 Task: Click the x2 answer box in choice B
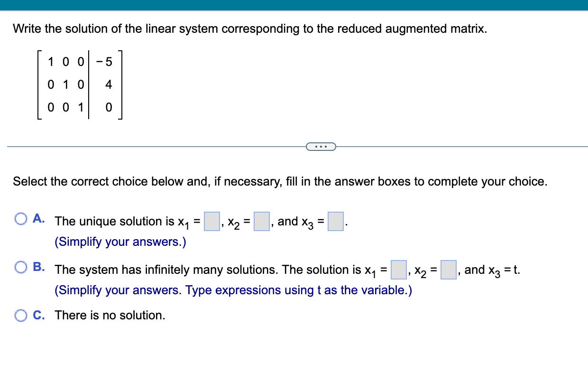click(448, 270)
